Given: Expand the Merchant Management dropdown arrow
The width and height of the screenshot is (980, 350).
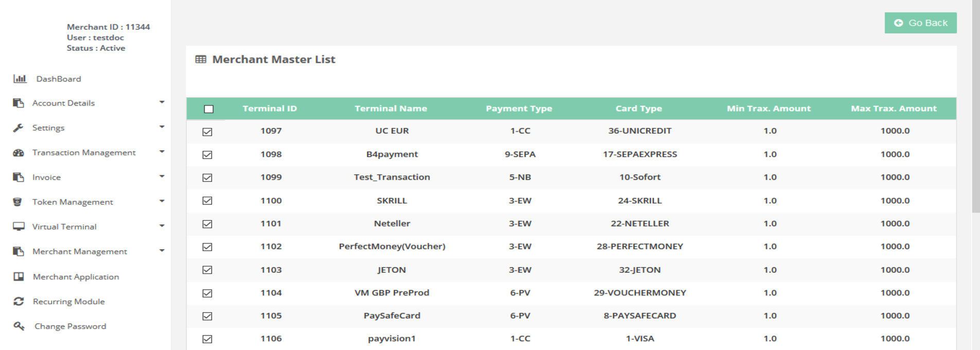Looking at the screenshot, I should click(x=162, y=251).
